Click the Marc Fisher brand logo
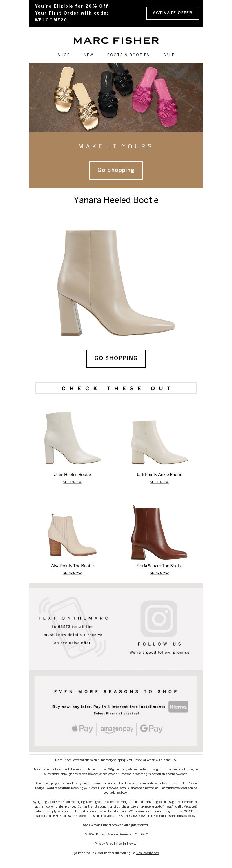Viewport: 232px width, 868px height. pyautogui.click(x=116, y=40)
